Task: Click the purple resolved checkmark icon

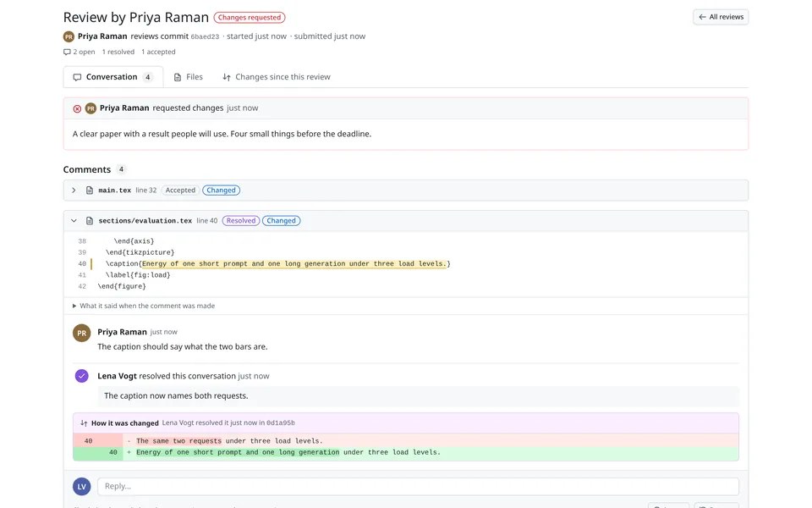Action: point(82,376)
